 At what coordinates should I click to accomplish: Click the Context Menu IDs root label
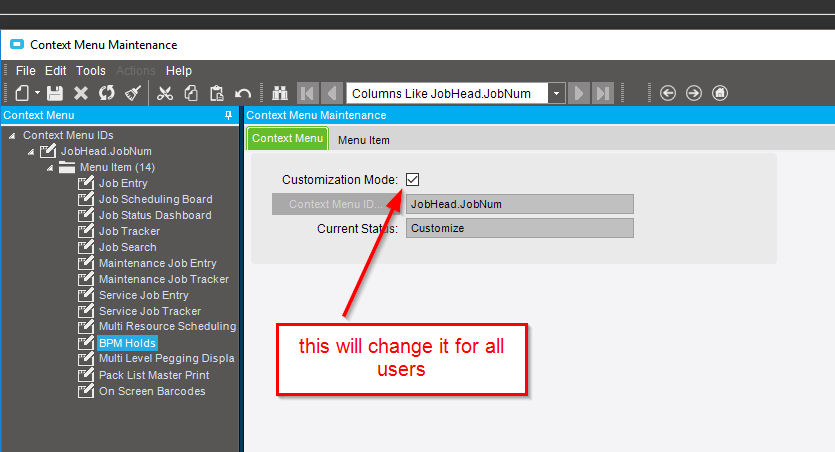coord(68,135)
